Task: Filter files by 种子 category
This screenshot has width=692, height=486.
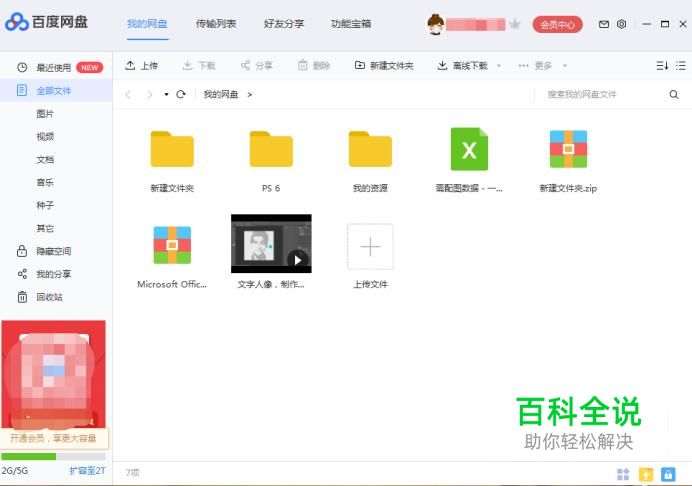Action: (x=45, y=205)
